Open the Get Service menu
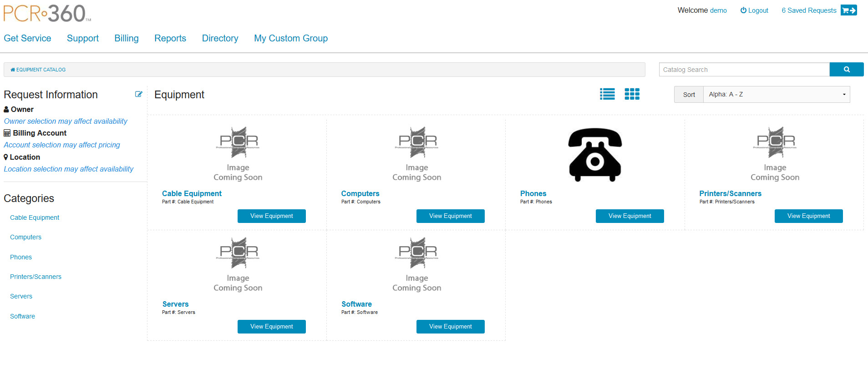Screen dimensions: 868x369 tap(27, 38)
